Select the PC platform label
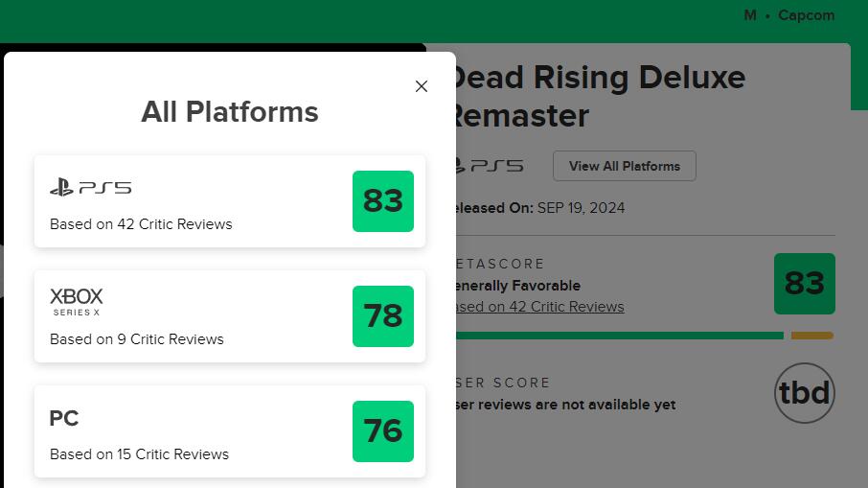This screenshot has height=488, width=868. coord(64,419)
